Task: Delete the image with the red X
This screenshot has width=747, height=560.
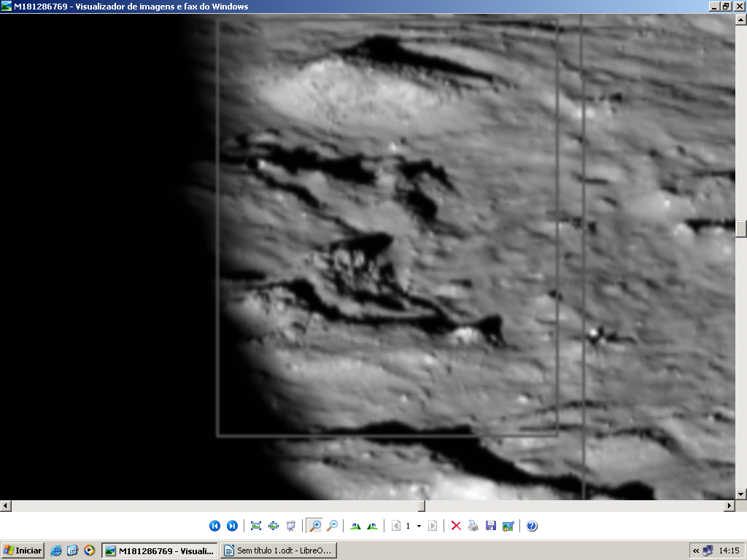Action: pos(456,526)
